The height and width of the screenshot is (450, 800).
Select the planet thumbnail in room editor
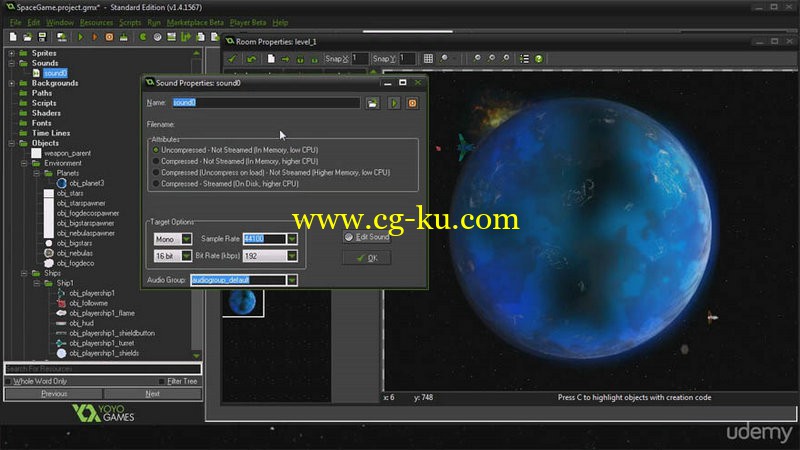pyautogui.click(x=243, y=303)
